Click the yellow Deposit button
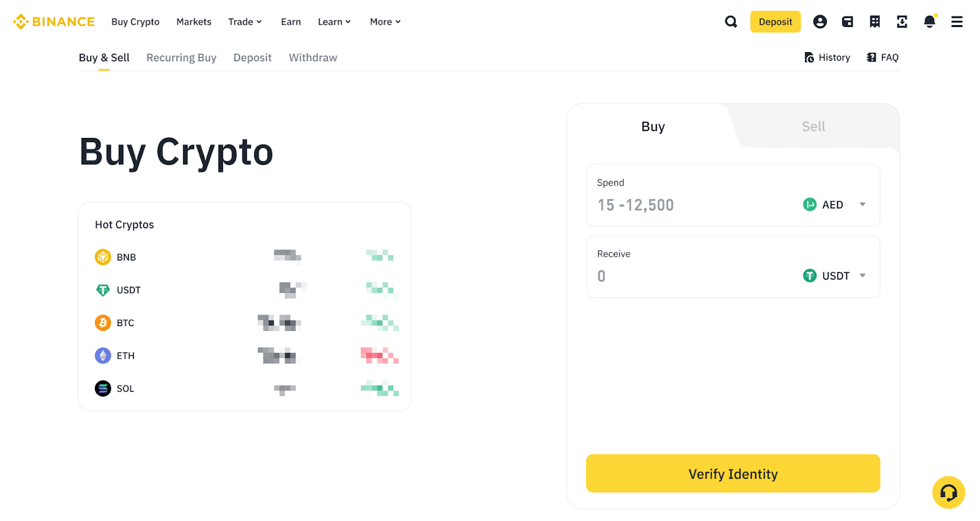 click(775, 22)
